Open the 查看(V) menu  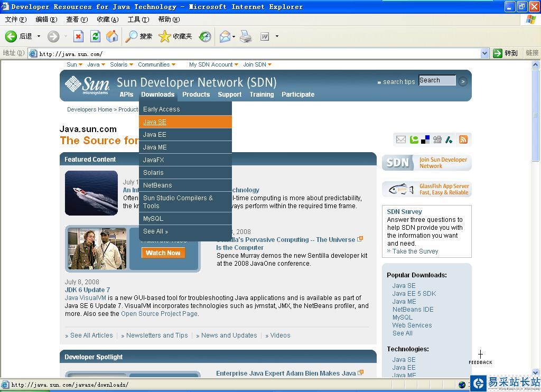(77, 20)
